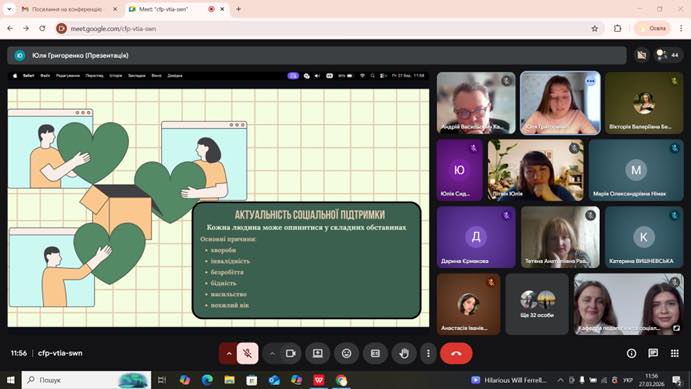Viewport: 691px width, 389px height.
Task: Open Google Chrome from the taskbar
Action: (341, 380)
